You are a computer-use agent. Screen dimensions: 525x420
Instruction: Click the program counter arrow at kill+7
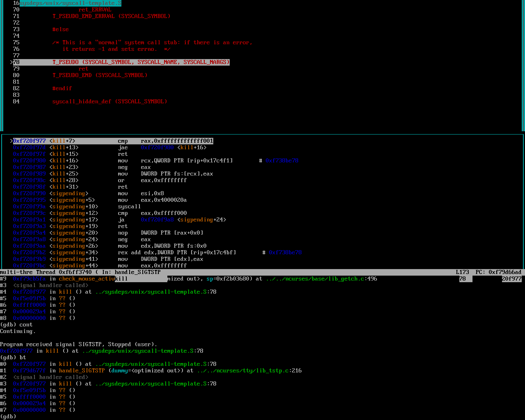11,141
